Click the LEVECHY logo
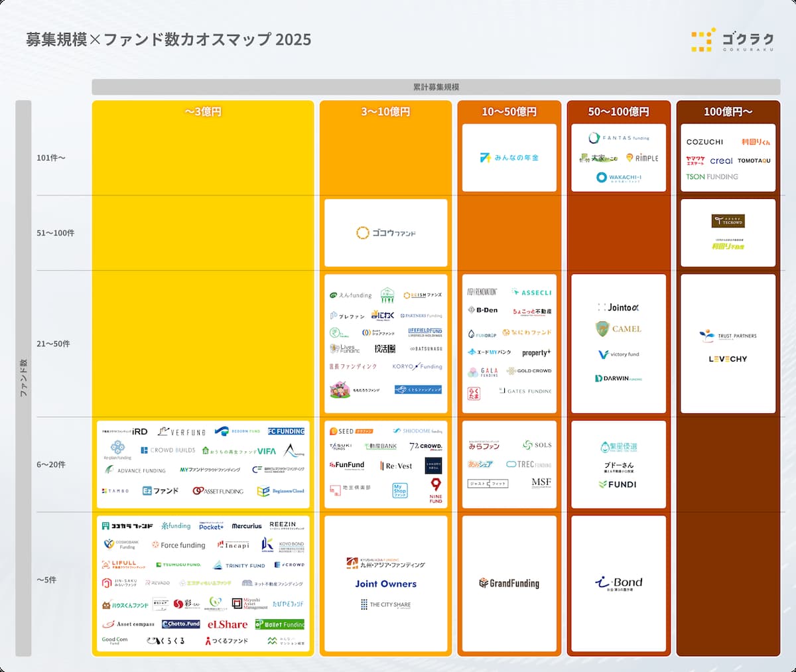796x672 pixels. click(x=728, y=359)
